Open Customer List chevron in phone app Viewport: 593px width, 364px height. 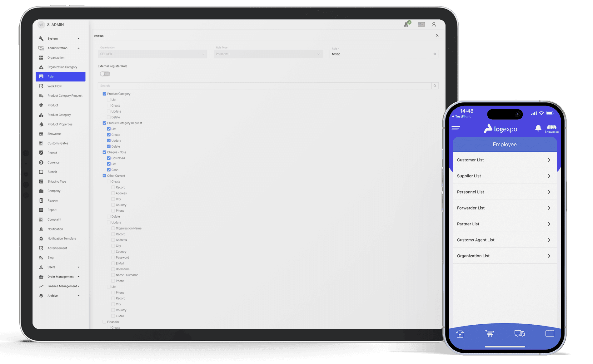coord(549,160)
